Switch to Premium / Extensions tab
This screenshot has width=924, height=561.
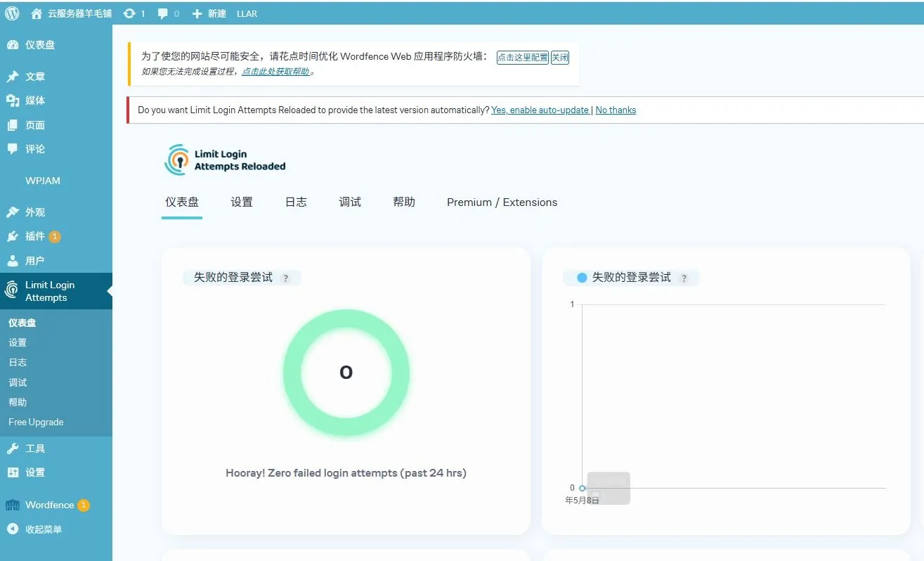coord(502,202)
